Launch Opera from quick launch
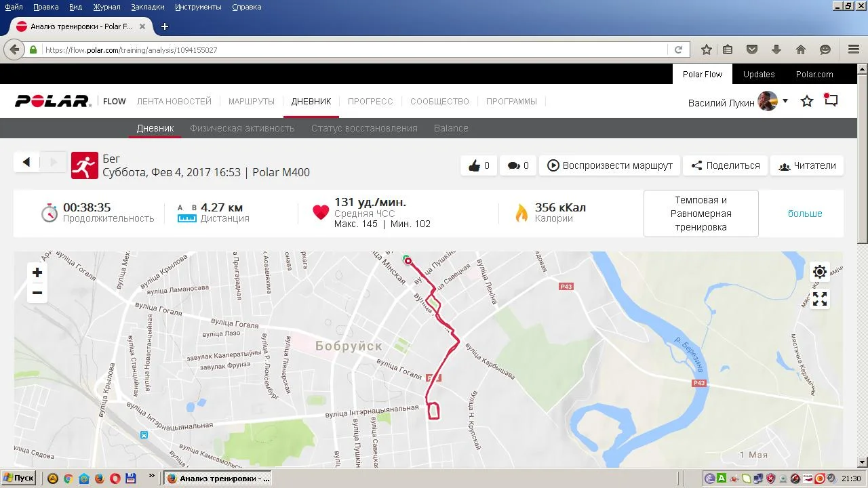The image size is (868, 488). pyautogui.click(x=115, y=478)
